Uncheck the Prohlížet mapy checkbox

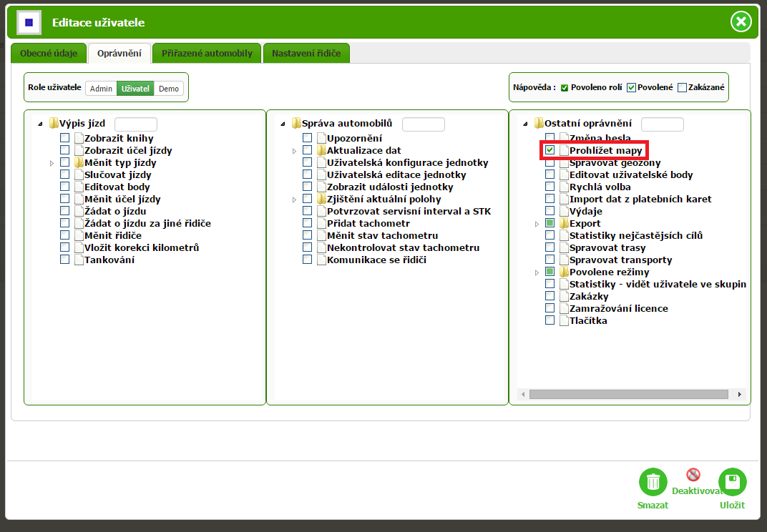click(549, 150)
